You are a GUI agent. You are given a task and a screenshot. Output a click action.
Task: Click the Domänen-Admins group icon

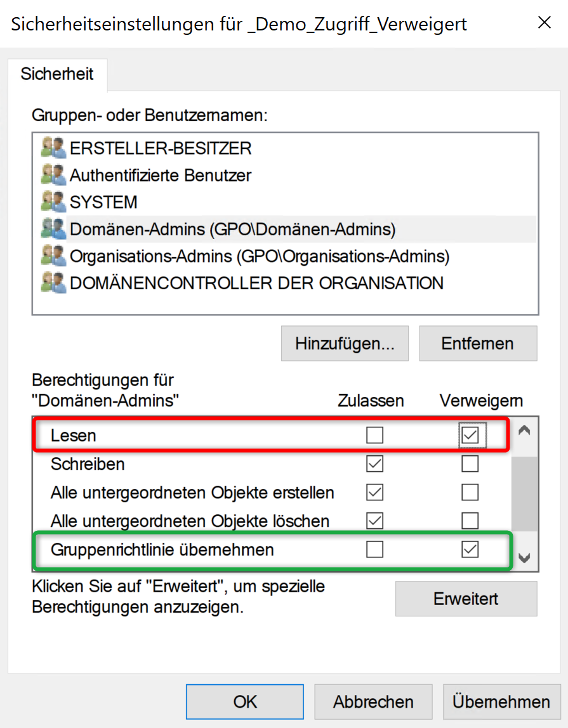pyautogui.click(x=53, y=228)
